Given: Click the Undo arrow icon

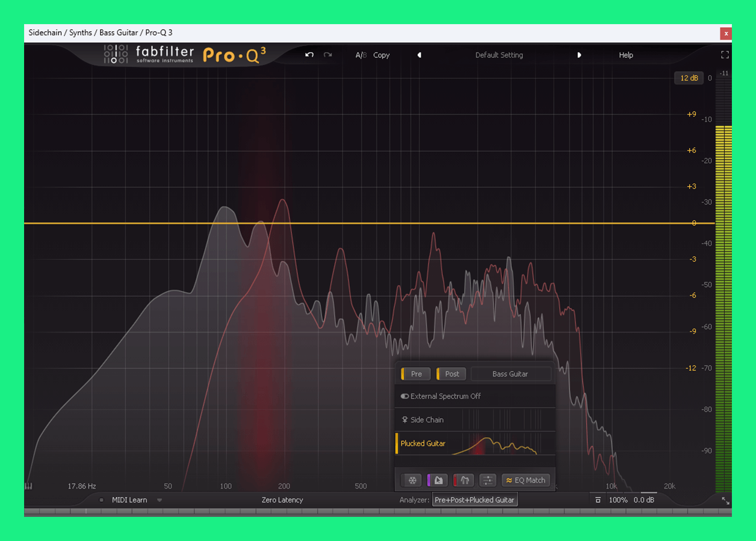Looking at the screenshot, I should pos(309,55).
